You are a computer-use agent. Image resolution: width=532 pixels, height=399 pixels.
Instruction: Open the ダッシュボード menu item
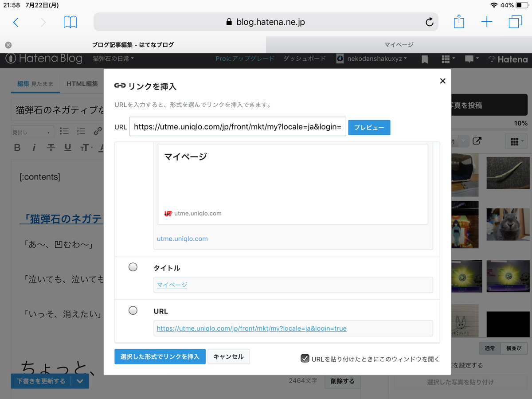click(305, 58)
